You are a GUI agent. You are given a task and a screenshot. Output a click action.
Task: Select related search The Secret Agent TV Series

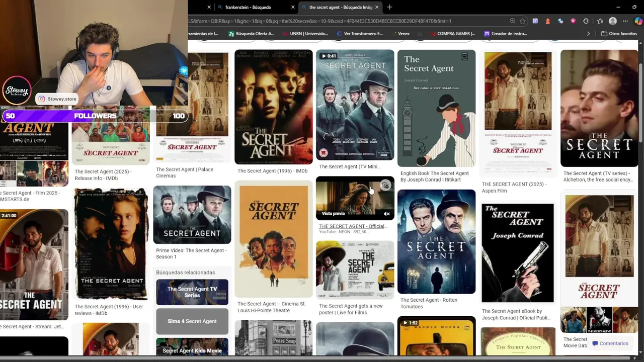[192, 292]
